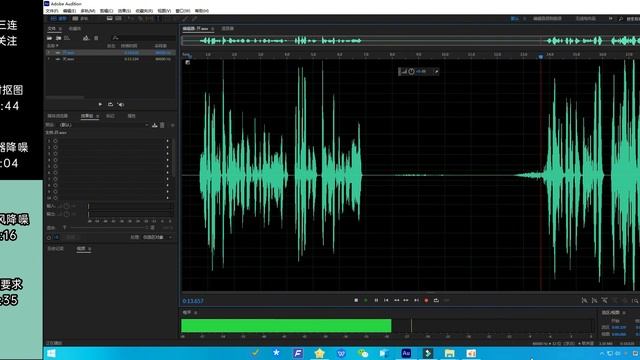Open the process target dropdown in rack
640x360 pixels.
coord(157,237)
